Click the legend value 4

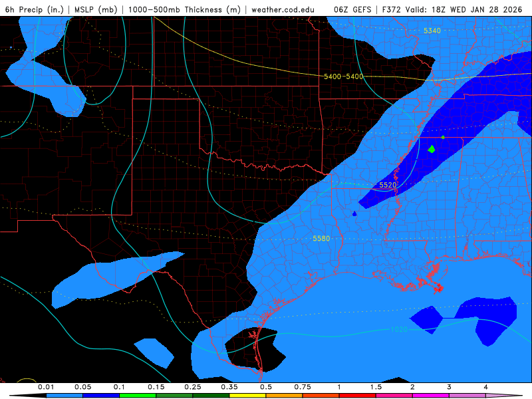pyautogui.click(x=485, y=387)
